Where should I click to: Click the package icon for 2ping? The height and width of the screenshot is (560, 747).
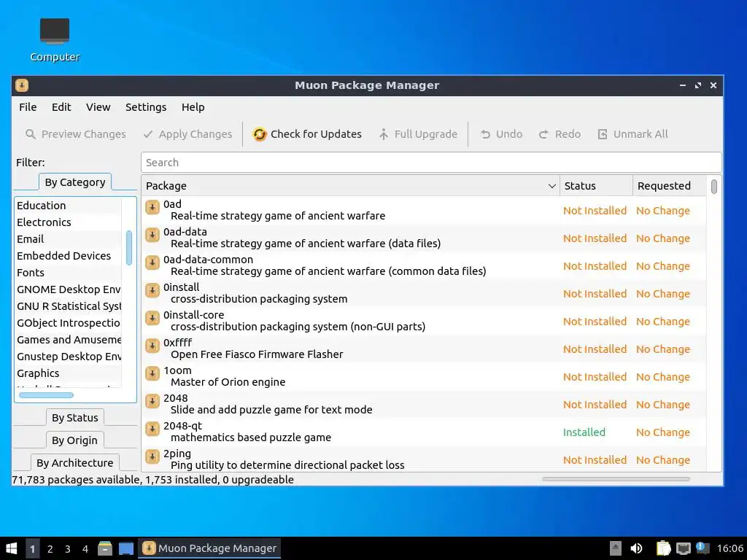pos(152,456)
